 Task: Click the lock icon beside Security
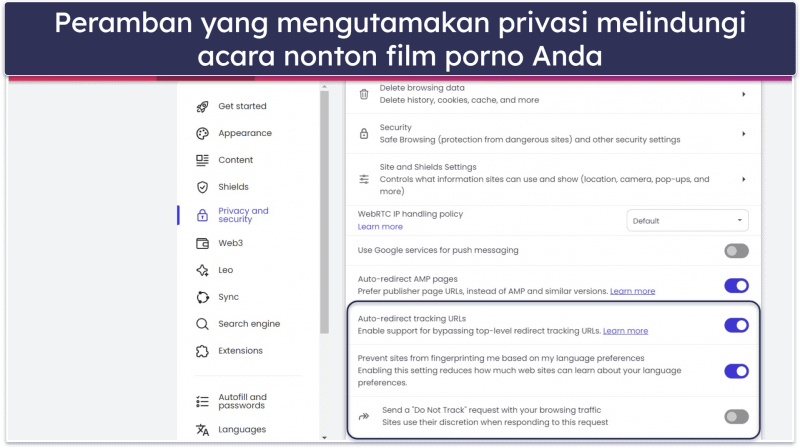[x=364, y=134]
